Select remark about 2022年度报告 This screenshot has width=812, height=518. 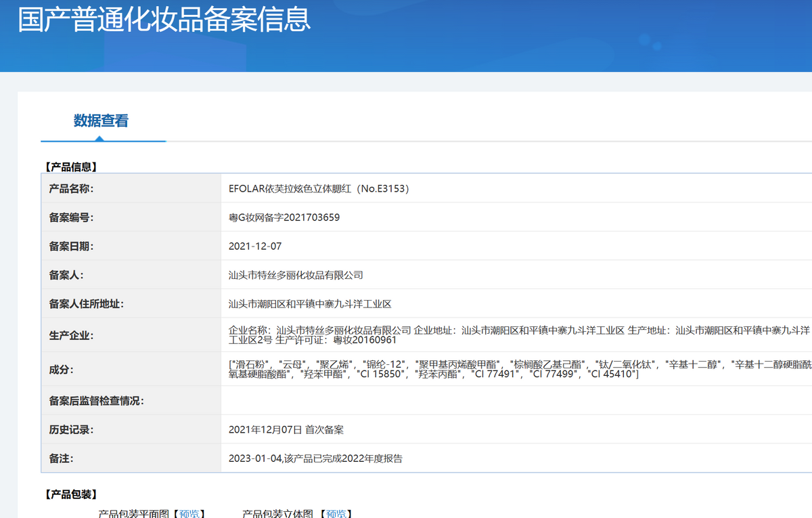315,458
